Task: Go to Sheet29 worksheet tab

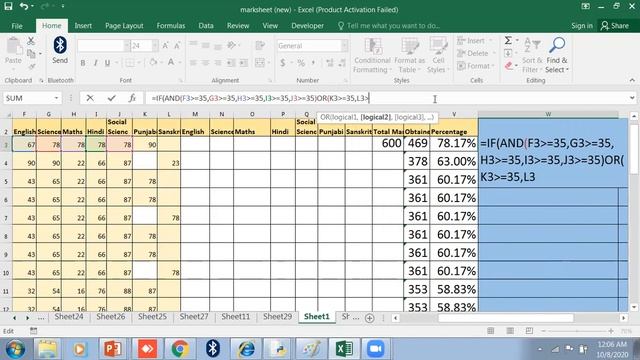Action: [277, 317]
